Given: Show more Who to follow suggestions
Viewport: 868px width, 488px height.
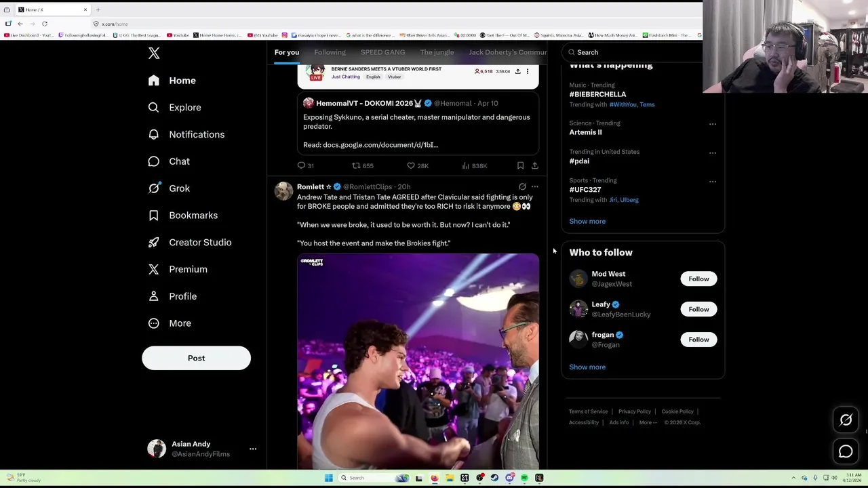Looking at the screenshot, I should (x=587, y=367).
